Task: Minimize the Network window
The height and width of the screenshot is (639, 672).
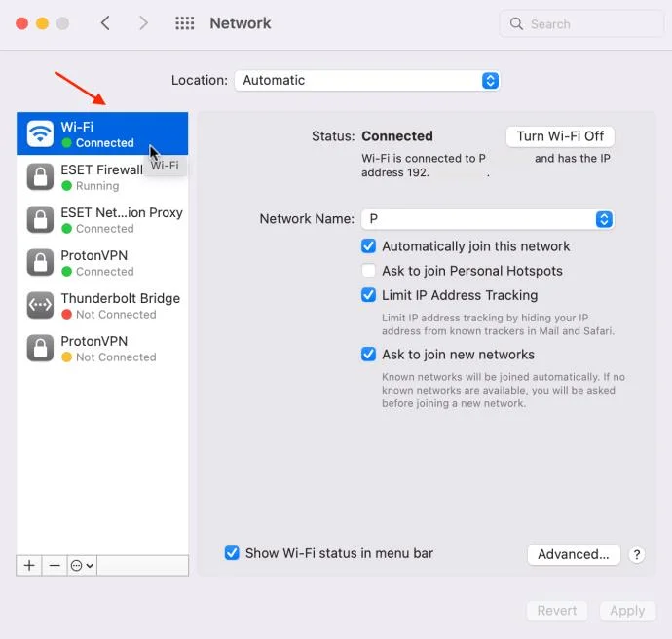Action: (43, 23)
